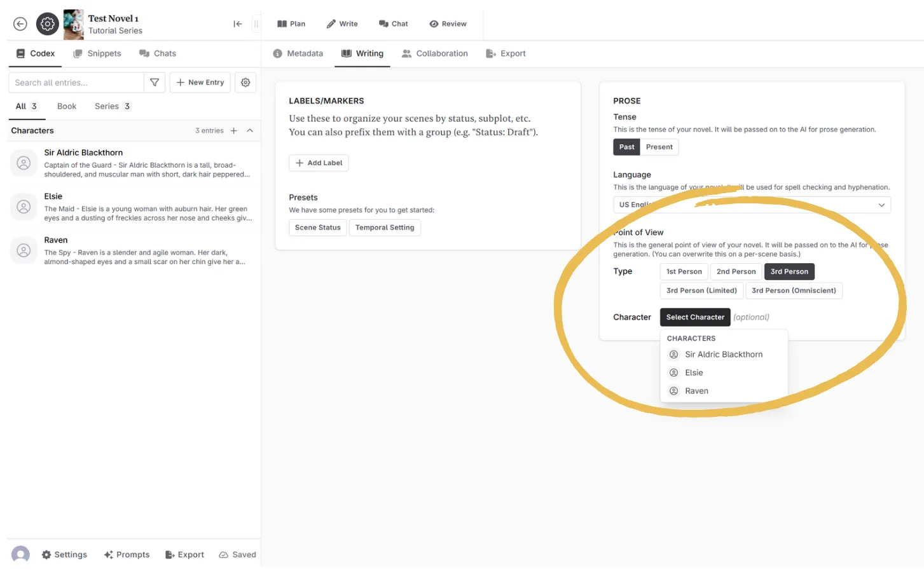This screenshot has width=924, height=577.
Task: Open Prompts from the bottom bar
Action: [x=127, y=555]
